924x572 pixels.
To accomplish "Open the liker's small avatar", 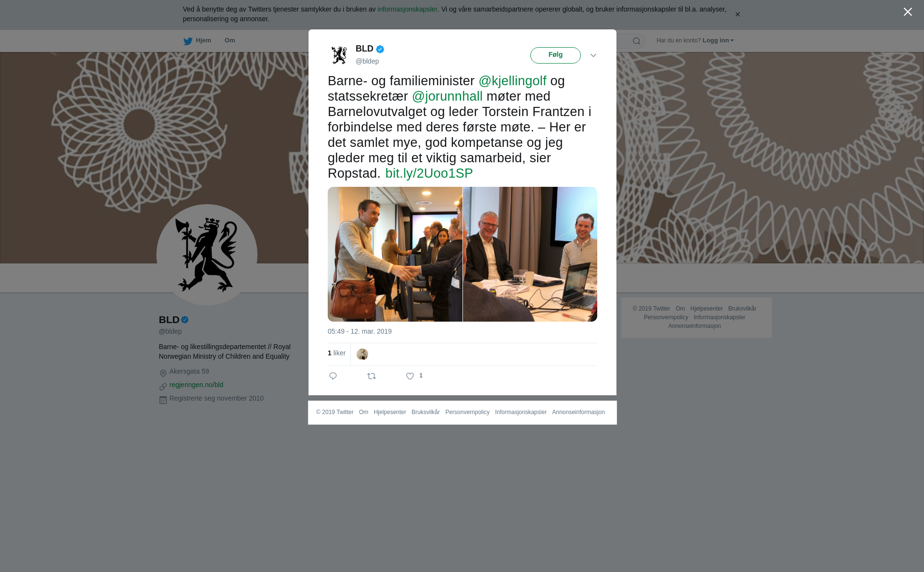I will (362, 354).
